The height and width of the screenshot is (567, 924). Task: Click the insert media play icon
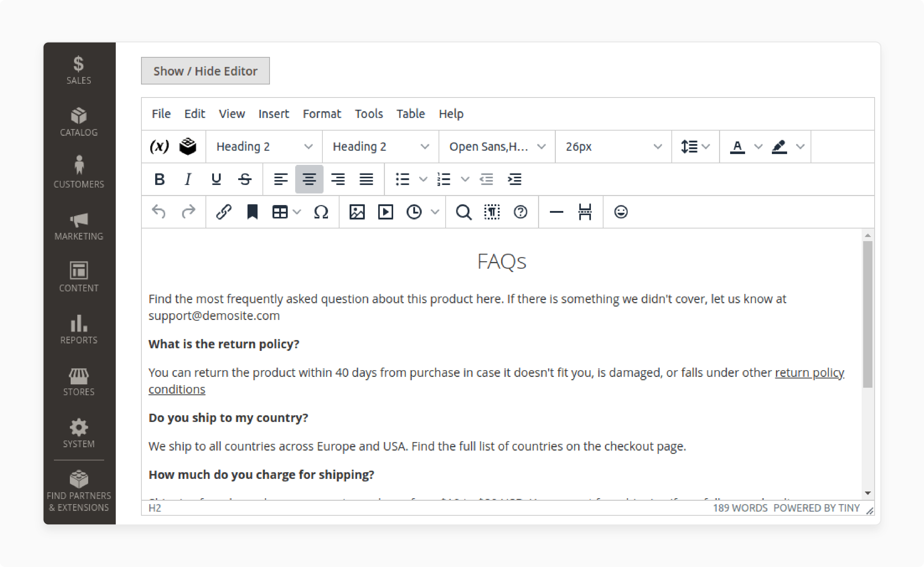(385, 212)
